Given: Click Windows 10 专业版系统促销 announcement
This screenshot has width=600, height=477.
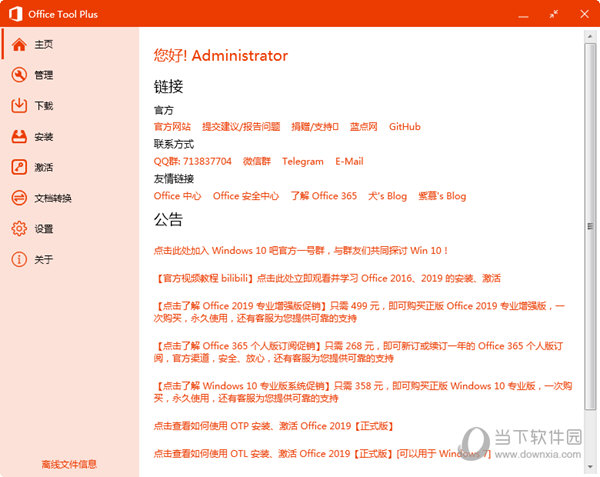Looking at the screenshot, I should (363, 392).
